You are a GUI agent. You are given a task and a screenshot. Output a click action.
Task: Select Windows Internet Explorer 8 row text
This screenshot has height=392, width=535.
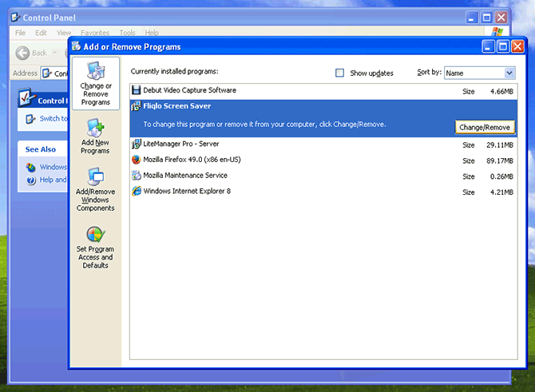point(187,191)
